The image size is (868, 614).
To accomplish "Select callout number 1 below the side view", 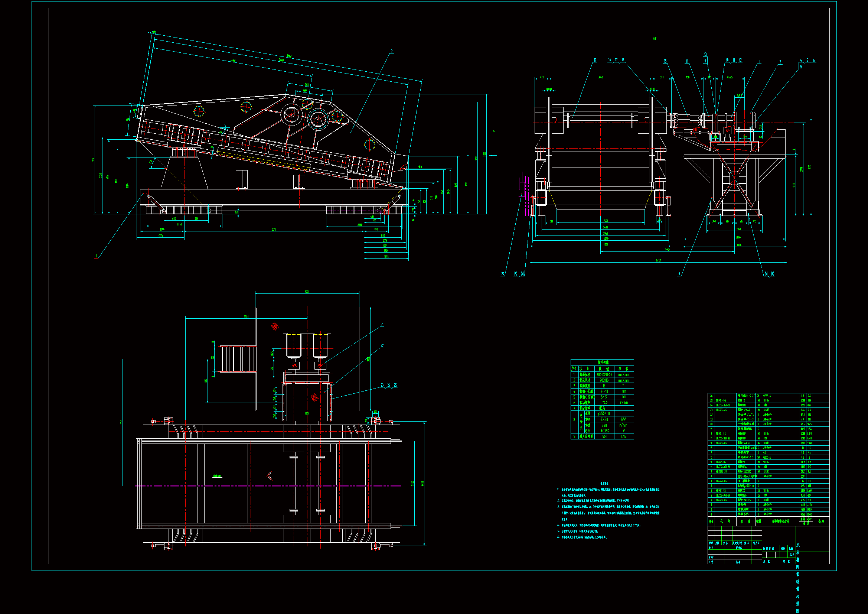I will [x=96, y=256].
